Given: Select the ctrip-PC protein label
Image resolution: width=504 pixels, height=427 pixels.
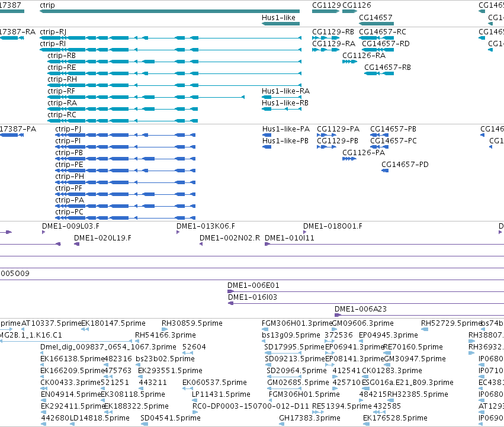Looking at the screenshot, I should pyautogui.click(x=69, y=212).
